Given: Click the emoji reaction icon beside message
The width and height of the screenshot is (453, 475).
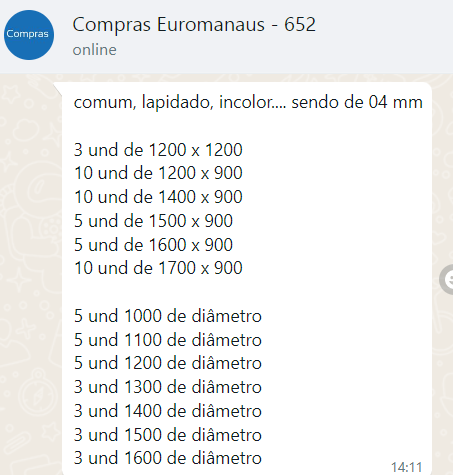Looking at the screenshot, I should click(x=447, y=279).
